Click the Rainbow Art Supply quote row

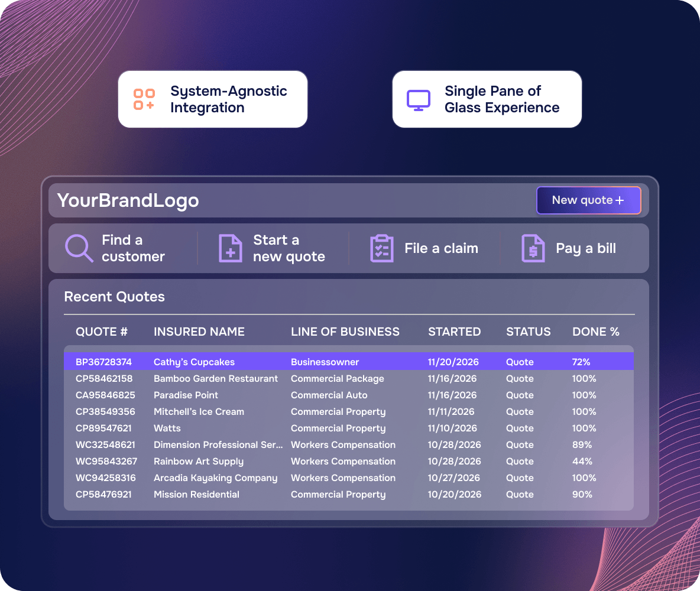click(349, 461)
